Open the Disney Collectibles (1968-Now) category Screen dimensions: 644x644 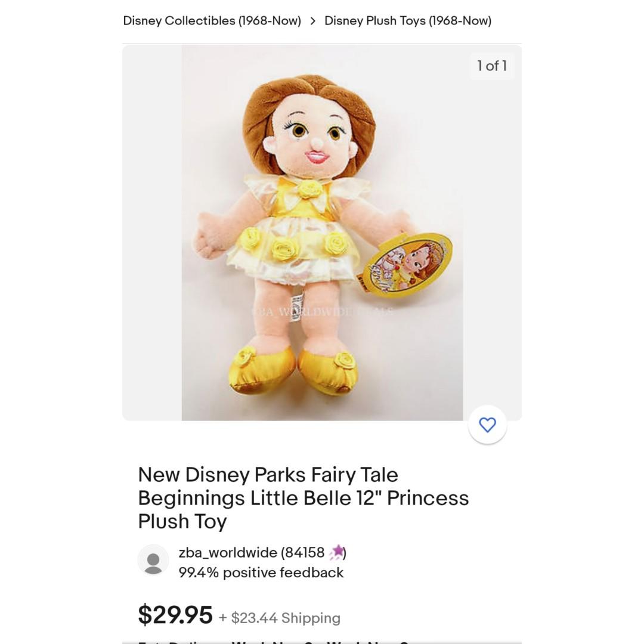212,20
